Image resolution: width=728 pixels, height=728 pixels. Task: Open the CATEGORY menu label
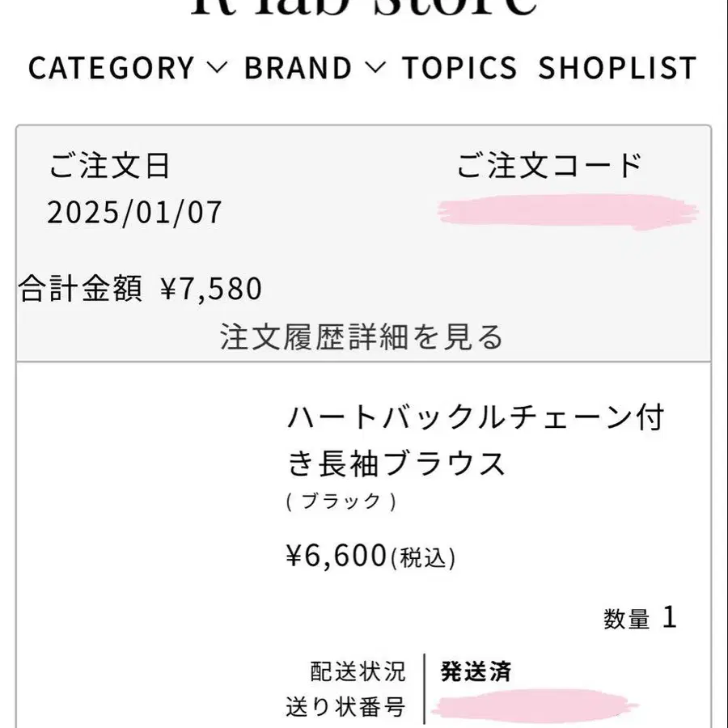click(112, 68)
